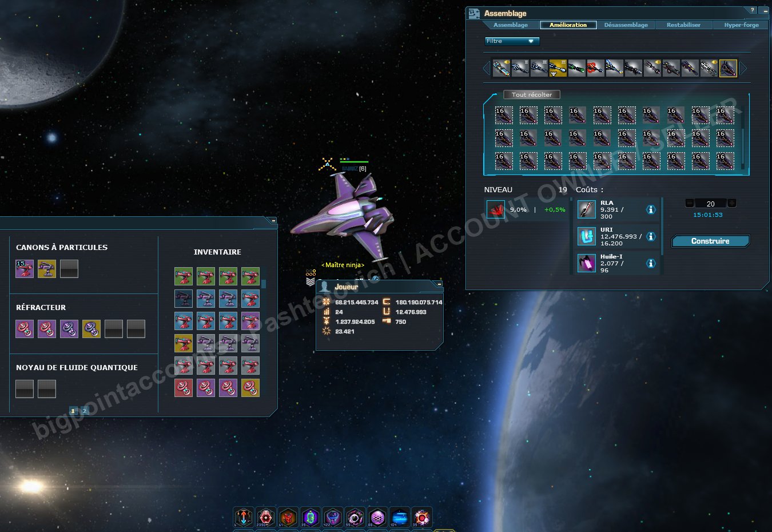
Task: Click the green capsule hotbar icon
Action: (x=311, y=517)
